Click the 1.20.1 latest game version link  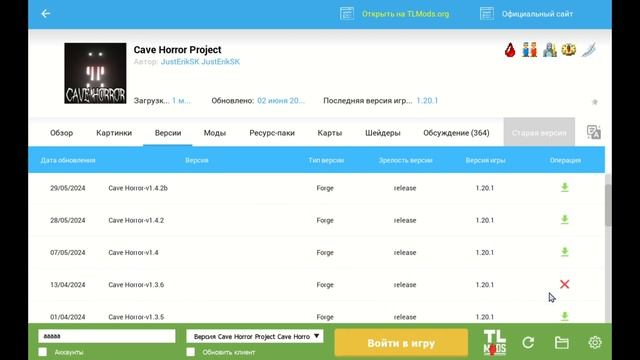click(x=427, y=101)
